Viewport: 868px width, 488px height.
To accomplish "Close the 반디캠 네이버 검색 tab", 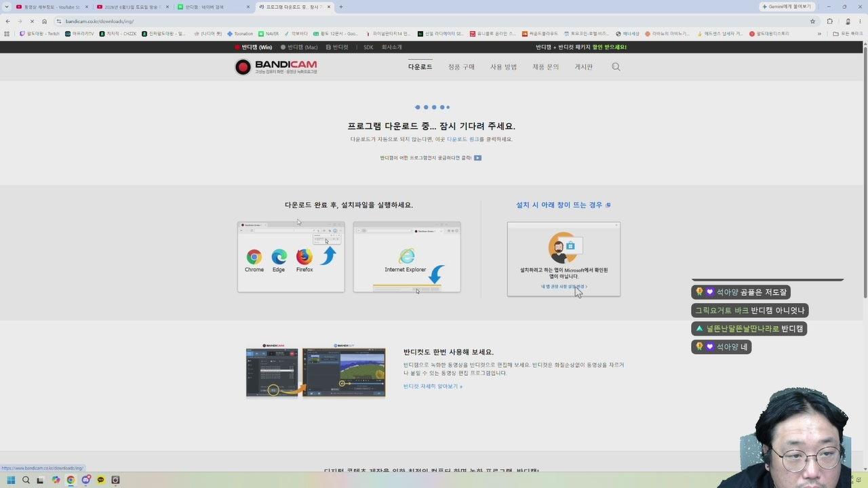I will coord(248,7).
